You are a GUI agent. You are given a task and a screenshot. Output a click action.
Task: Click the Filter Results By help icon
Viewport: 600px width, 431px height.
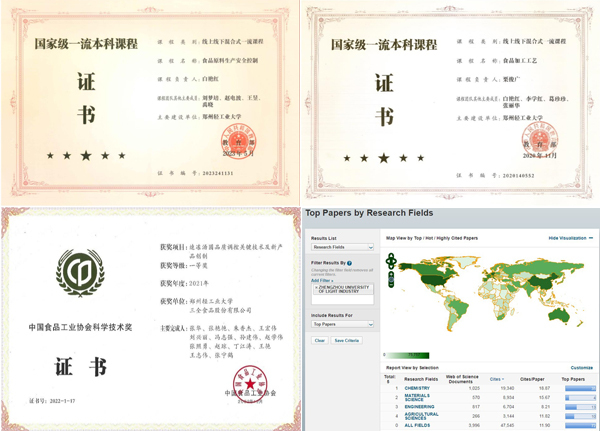349,263
